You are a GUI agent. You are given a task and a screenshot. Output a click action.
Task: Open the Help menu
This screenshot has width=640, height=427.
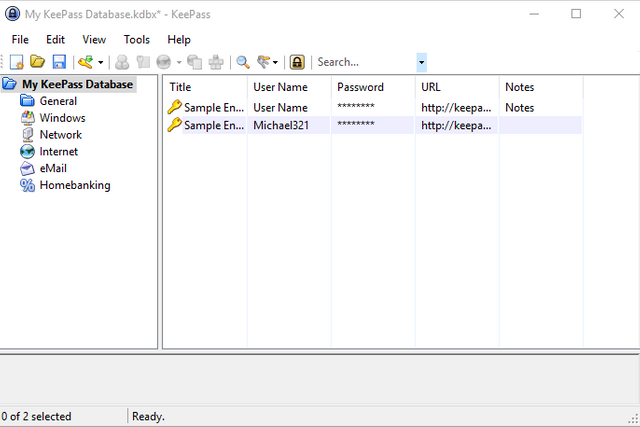(179, 40)
